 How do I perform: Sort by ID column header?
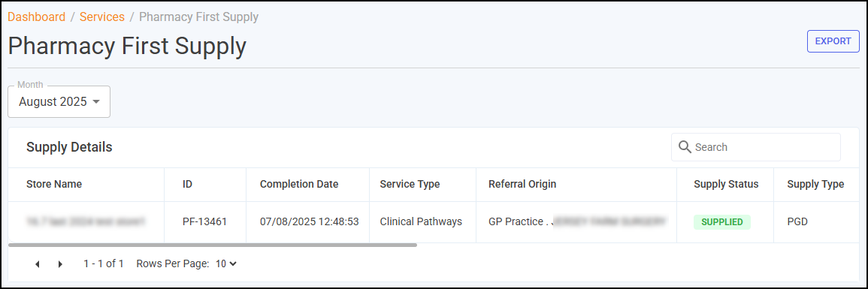187,185
